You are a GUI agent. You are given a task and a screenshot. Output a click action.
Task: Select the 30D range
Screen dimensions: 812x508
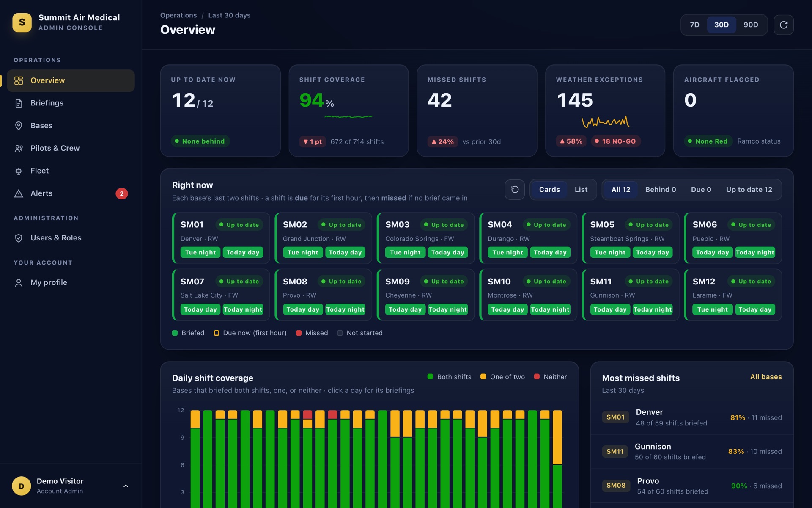pyautogui.click(x=721, y=25)
